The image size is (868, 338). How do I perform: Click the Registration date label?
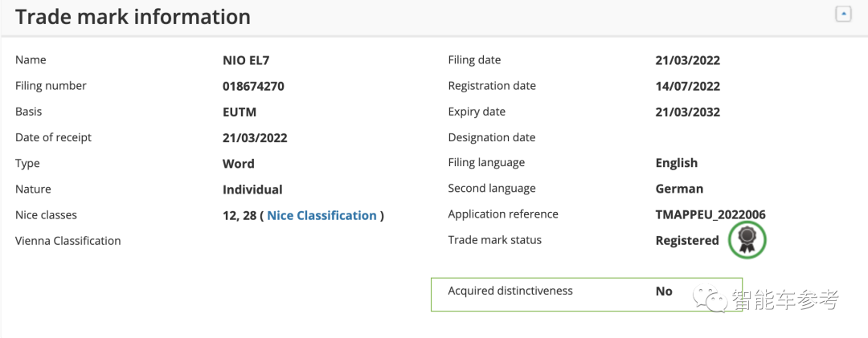point(492,86)
